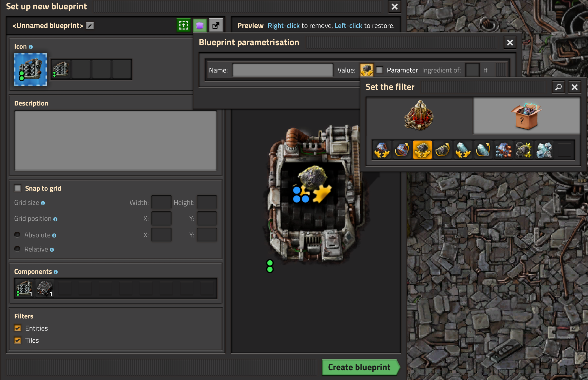The height and width of the screenshot is (380, 588).
Task: Open the foundry production category tab
Action: [419, 116]
